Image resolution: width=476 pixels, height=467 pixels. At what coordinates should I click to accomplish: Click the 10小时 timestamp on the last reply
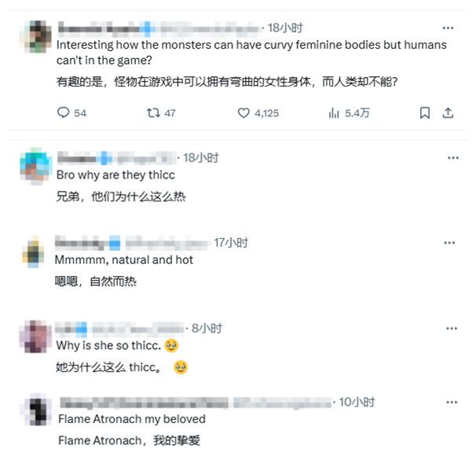pyautogui.click(x=357, y=402)
